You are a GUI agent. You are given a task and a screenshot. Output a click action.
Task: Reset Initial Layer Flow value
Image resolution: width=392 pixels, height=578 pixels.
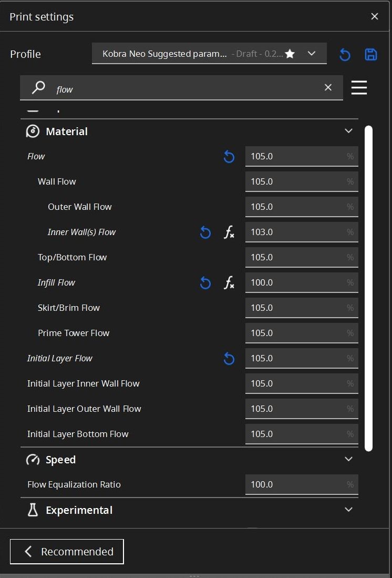tap(229, 359)
